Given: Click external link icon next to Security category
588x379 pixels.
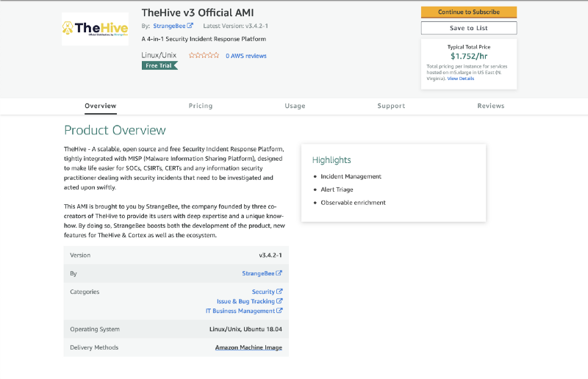Looking at the screenshot, I should tap(279, 292).
